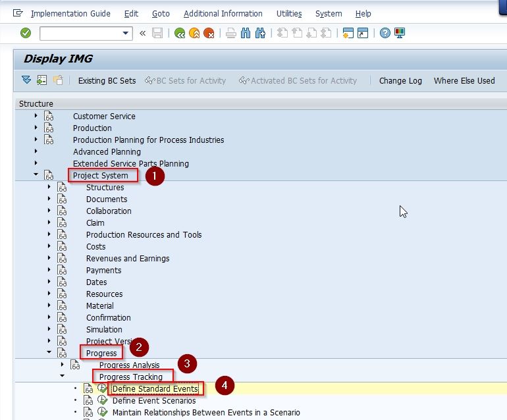Image resolution: width=507 pixels, height=420 pixels.
Task: Open the Implementation Guide menu
Action: [x=70, y=14]
